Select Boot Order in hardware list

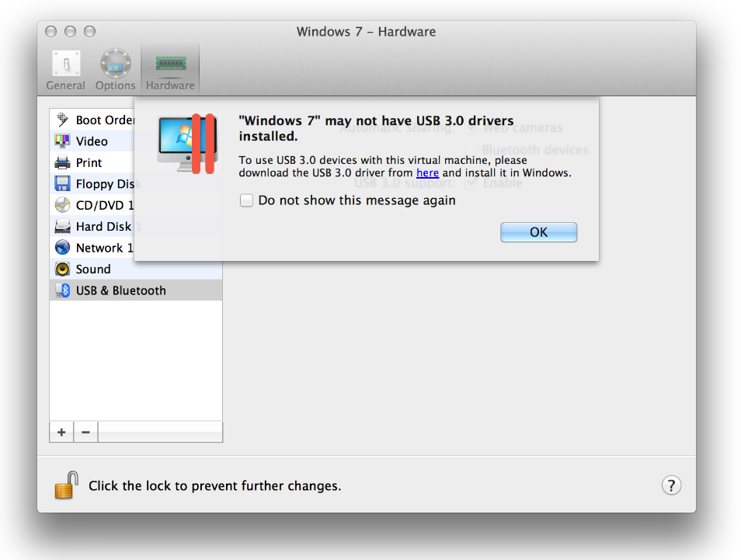click(92, 120)
